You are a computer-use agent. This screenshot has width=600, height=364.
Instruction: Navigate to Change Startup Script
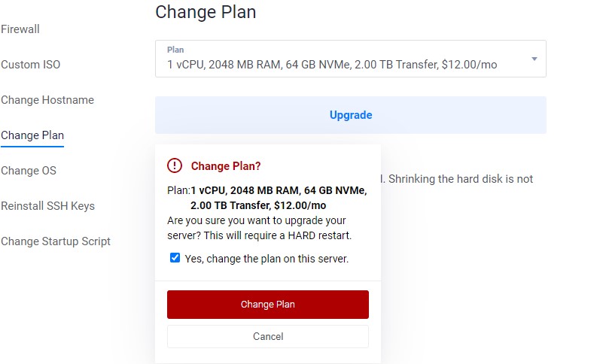coord(56,241)
